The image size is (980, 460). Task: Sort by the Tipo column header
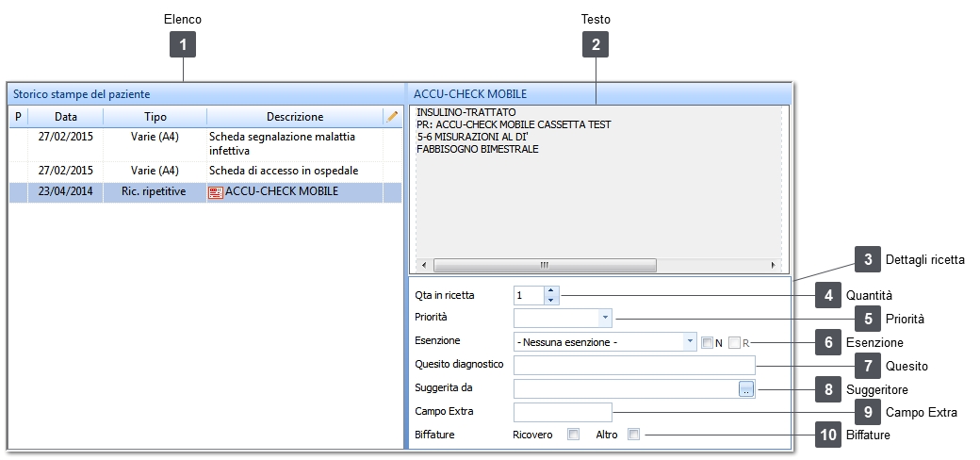click(x=155, y=116)
